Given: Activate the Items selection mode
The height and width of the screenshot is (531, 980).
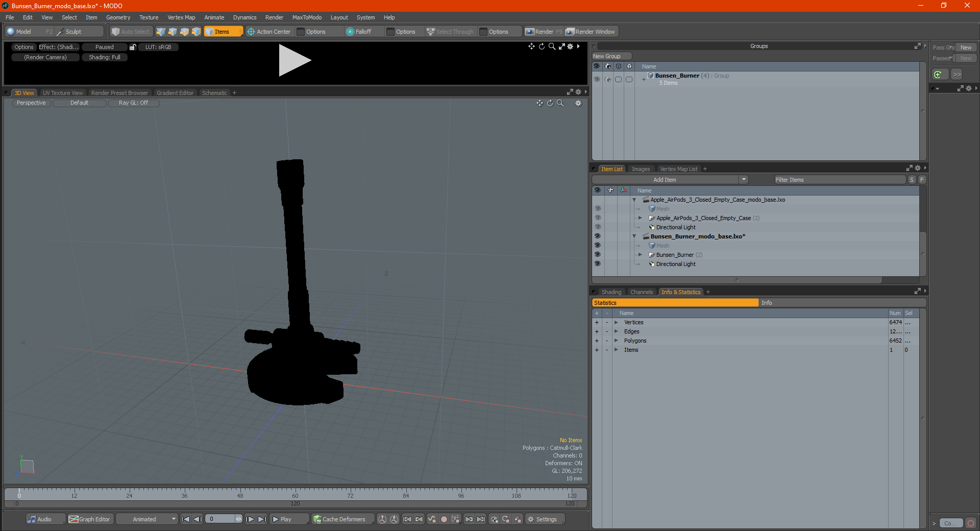Looking at the screenshot, I should [223, 32].
